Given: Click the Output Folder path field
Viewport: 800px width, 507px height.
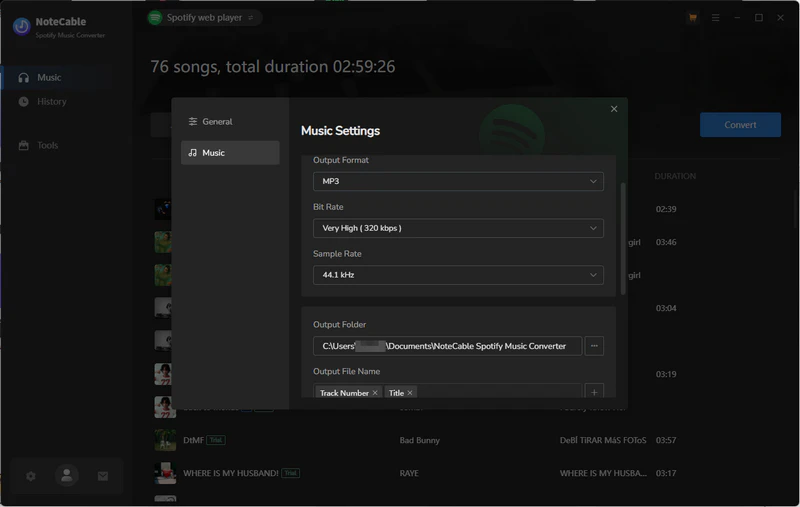Looking at the screenshot, I should click(x=447, y=346).
